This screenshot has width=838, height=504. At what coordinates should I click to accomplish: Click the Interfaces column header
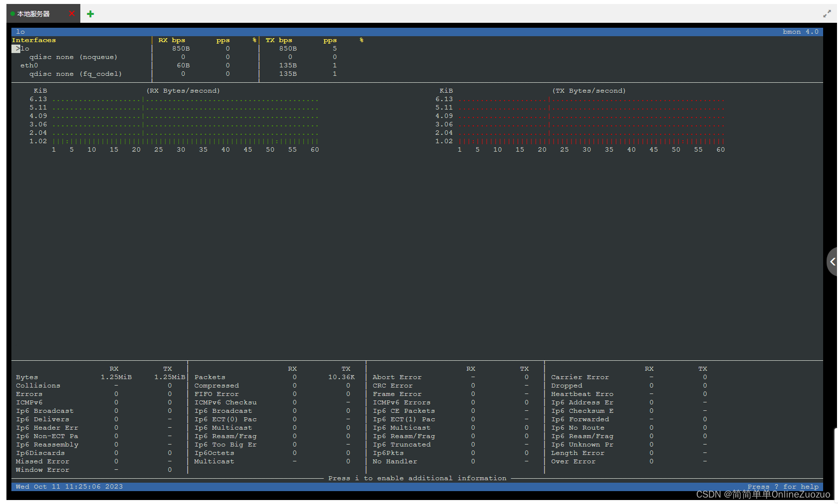(x=34, y=40)
